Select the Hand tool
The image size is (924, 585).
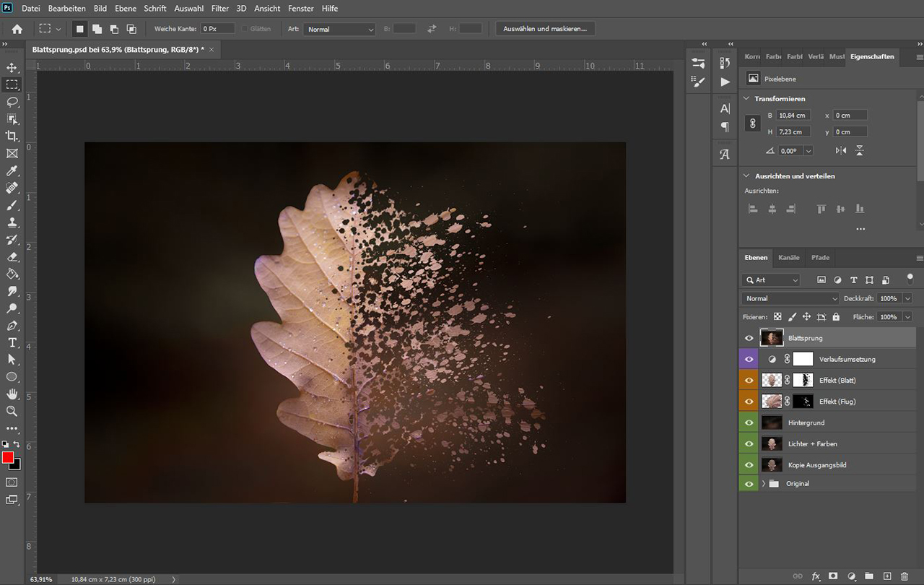click(12, 394)
